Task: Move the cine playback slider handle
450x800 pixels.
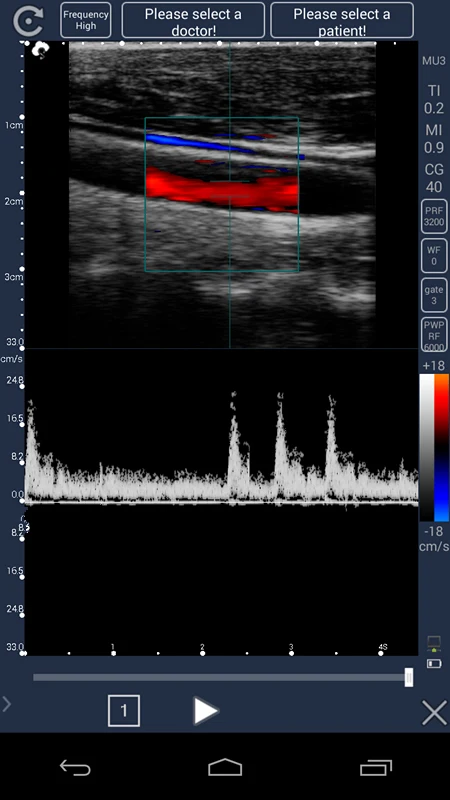Action: pyautogui.click(x=409, y=678)
